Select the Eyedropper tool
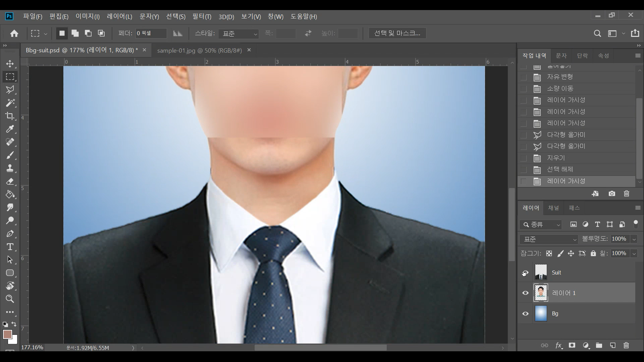Viewport: 644px width, 362px height. click(x=10, y=129)
